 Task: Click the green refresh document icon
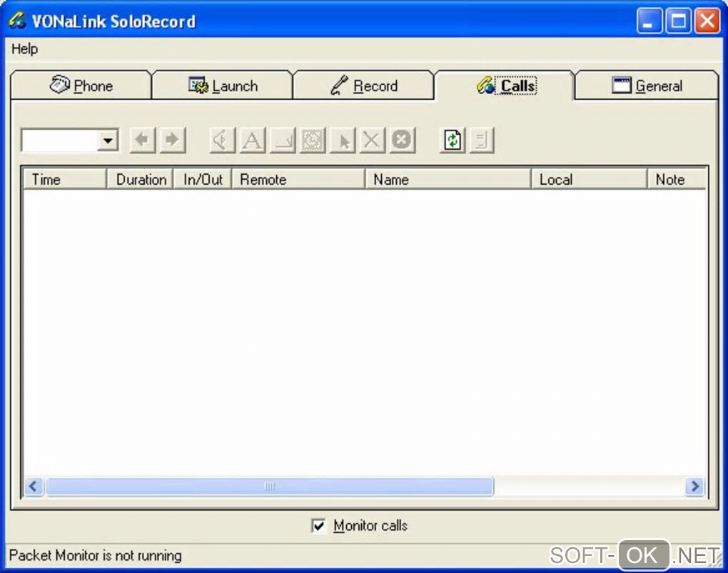click(x=453, y=140)
